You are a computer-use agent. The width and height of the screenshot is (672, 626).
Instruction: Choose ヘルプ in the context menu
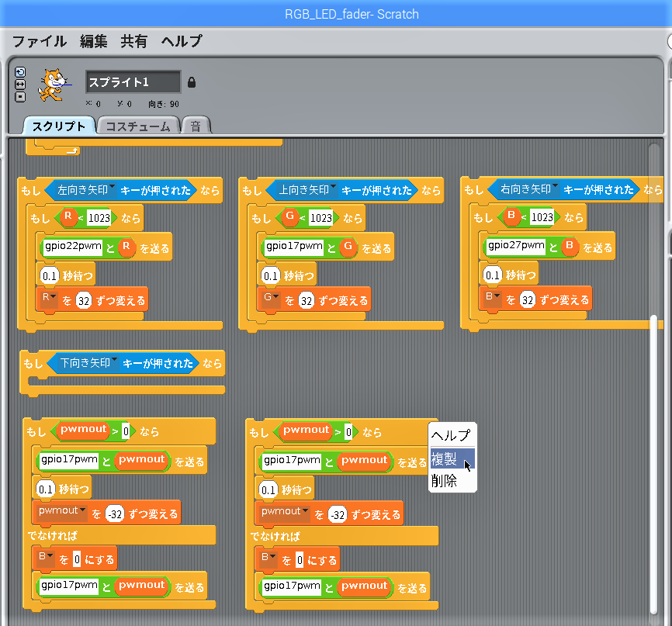(x=452, y=435)
